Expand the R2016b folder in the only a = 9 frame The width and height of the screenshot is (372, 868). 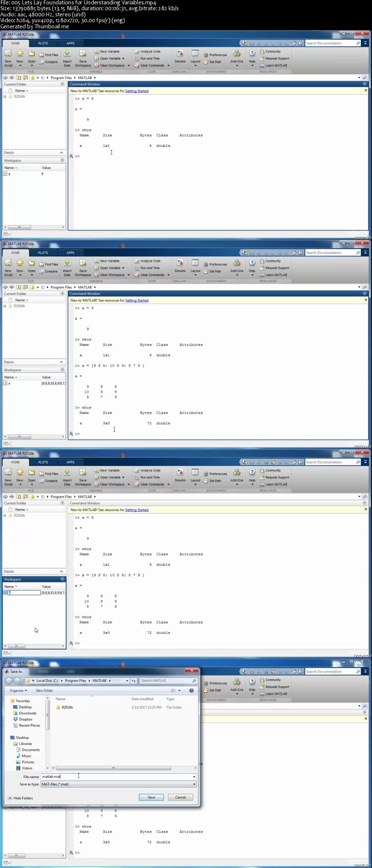tap(5, 96)
